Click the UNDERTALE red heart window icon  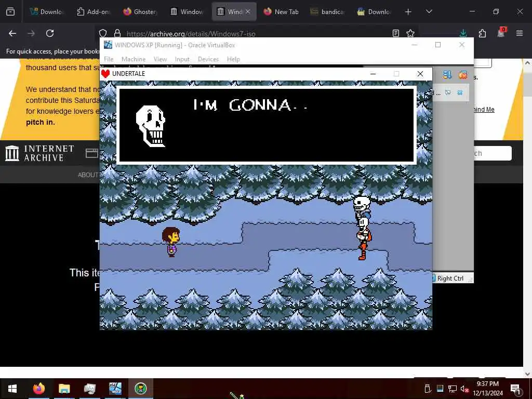pos(105,74)
